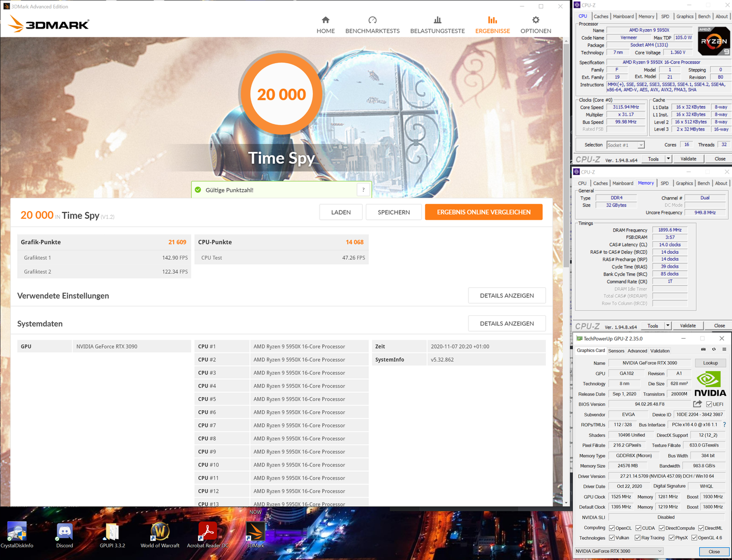Take GPU-Z screenshot via camera icon
The height and width of the screenshot is (560, 732).
[703, 349]
